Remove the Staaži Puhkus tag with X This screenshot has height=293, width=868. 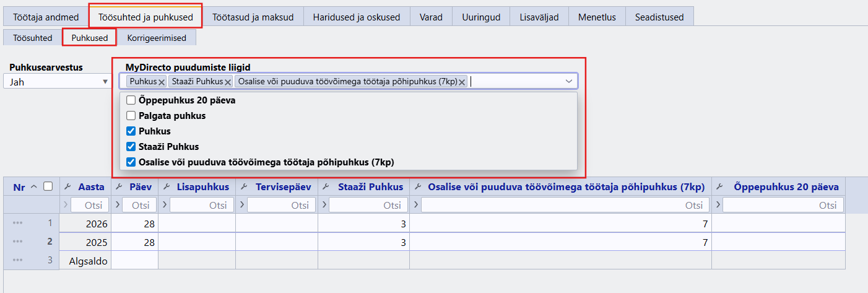228,82
